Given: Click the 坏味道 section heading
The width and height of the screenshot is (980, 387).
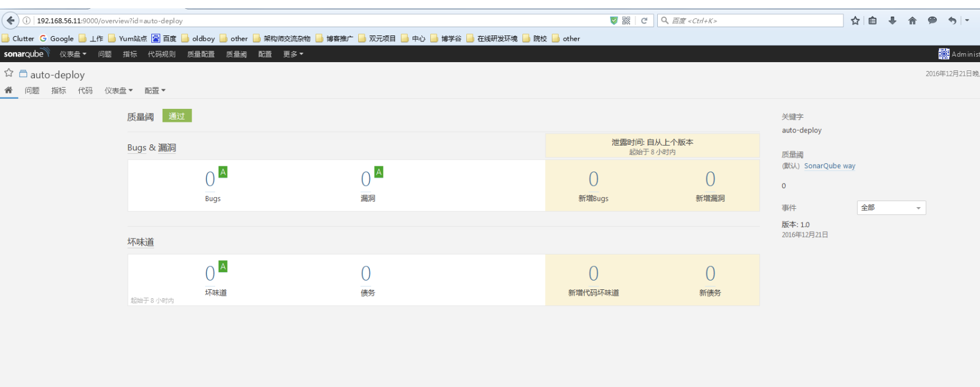Looking at the screenshot, I should click(x=141, y=242).
